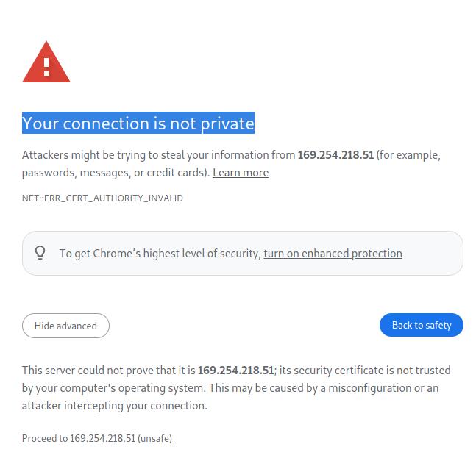Click the 'attacker intercepting your connection' line
The height and width of the screenshot is (458, 476).
point(114,406)
